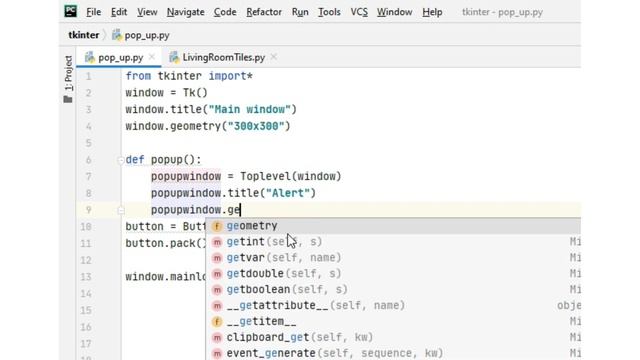Image resolution: width=640 pixels, height=360 pixels.
Task: Click the PyCharm logo icon
Action: click(70, 11)
